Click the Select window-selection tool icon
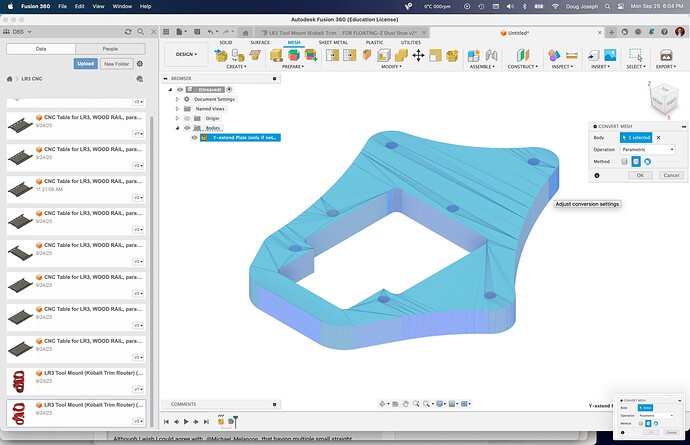Screen dimensions: 690x445 [635, 55]
